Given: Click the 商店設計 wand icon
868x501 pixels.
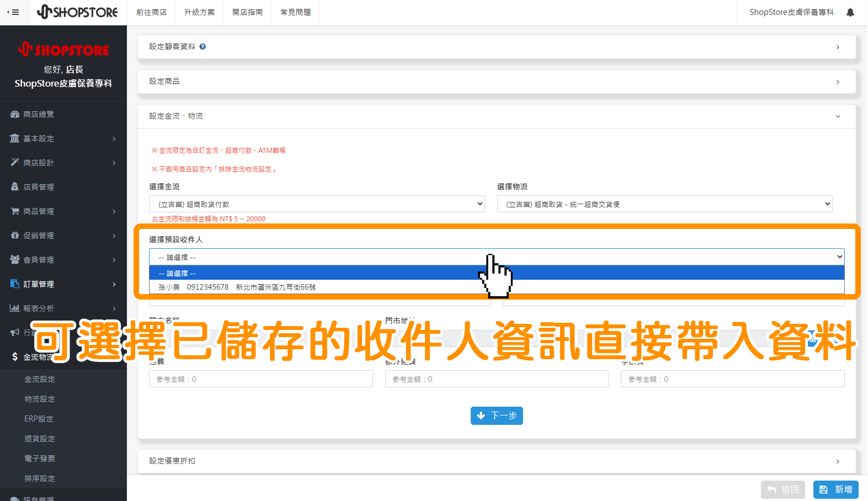Looking at the screenshot, I should click(x=15, y=163).
